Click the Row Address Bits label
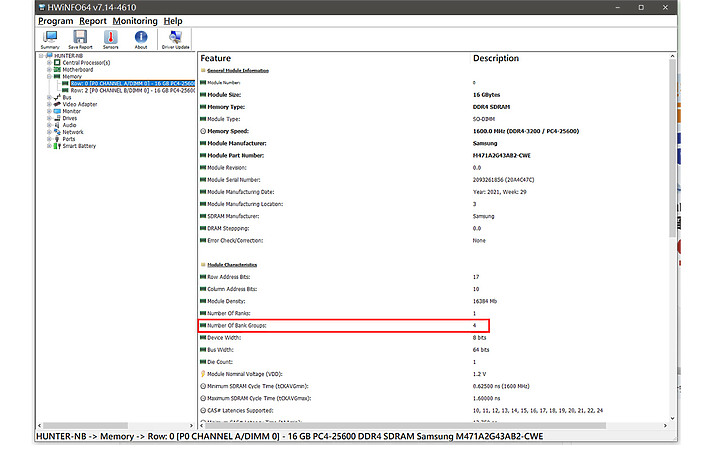This screenshot has height=451, width=720. click(229, 277)
